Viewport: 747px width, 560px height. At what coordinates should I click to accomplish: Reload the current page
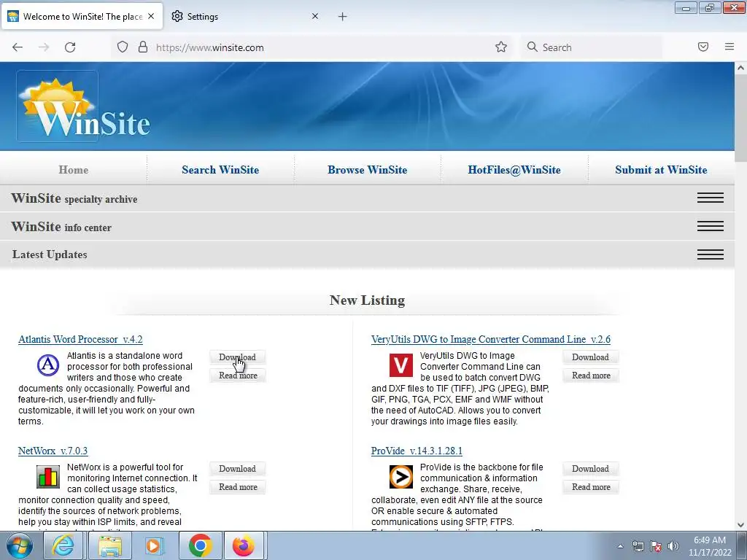coord(70,47)
